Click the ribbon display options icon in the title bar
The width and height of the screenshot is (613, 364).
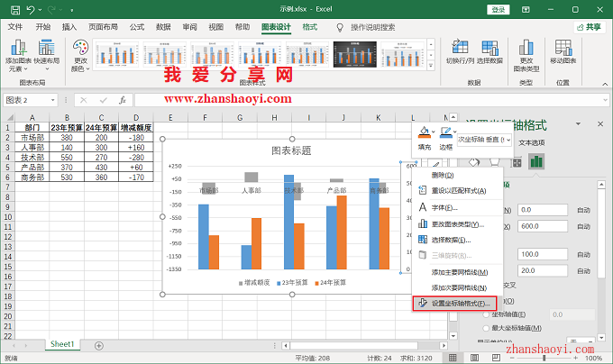526,9
